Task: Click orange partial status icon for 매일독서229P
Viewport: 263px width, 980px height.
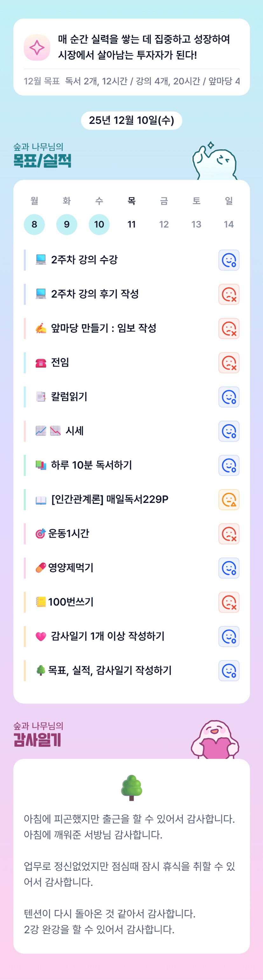Action: pos(229,499)
